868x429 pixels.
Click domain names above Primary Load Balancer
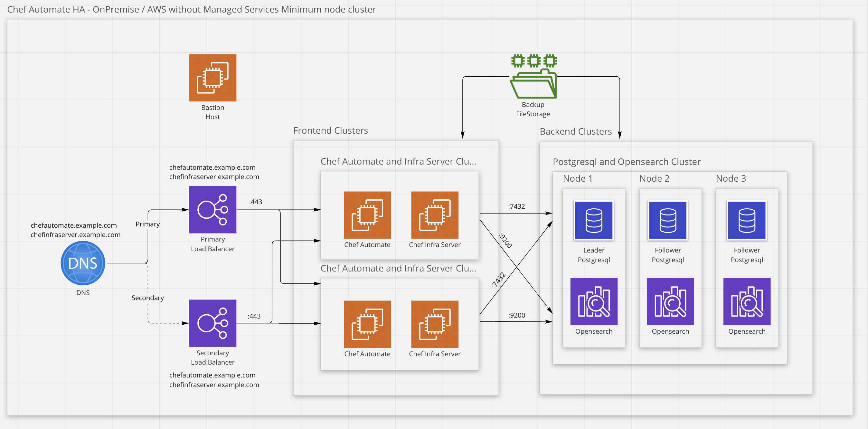pyautogui.click(x=214, y=172)
